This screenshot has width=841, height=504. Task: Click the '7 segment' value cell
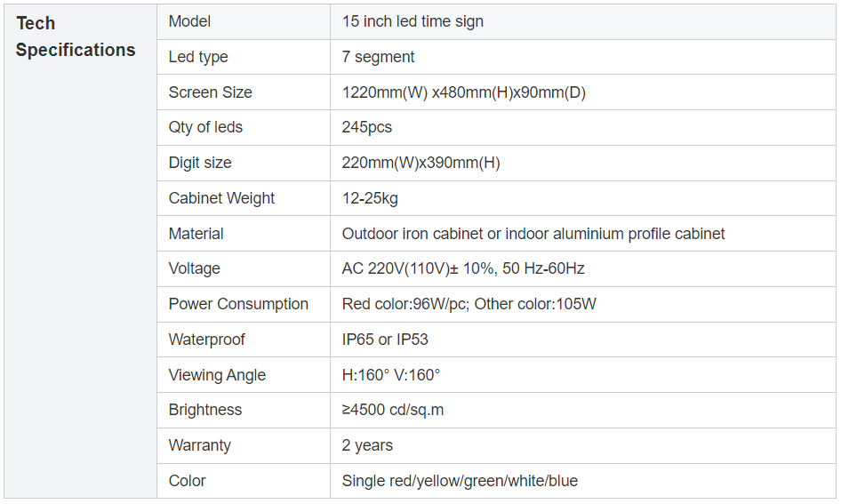tap(378, 57)
